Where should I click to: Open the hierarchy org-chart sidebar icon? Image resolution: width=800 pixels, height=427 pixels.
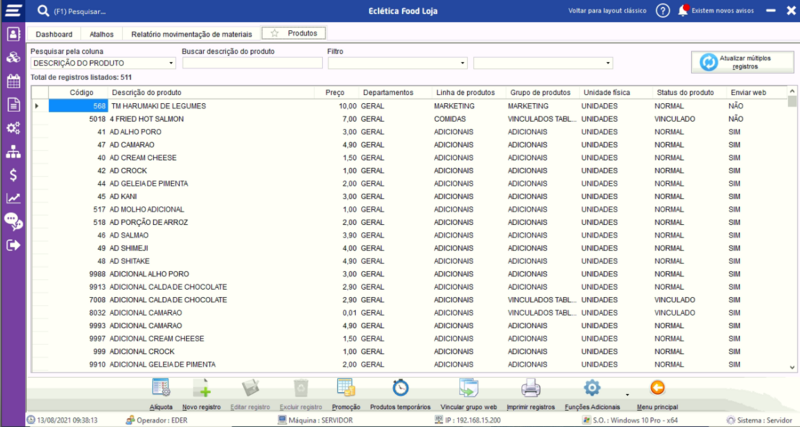13,152
